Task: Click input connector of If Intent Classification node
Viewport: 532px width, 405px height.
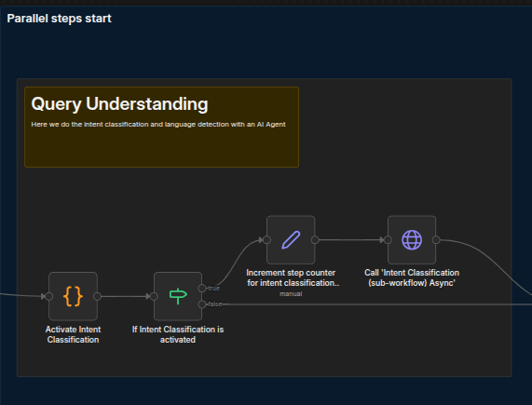Action: click(x=154, y=297)
